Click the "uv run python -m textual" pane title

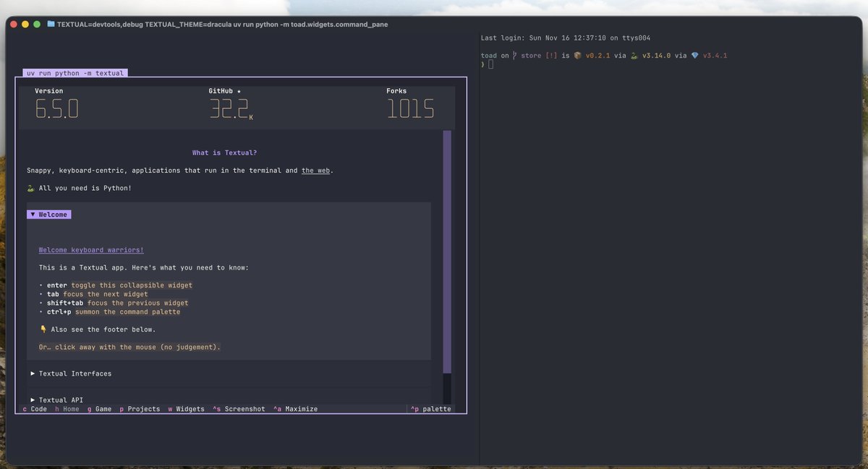pyautogui.click(x=75, y=73)
